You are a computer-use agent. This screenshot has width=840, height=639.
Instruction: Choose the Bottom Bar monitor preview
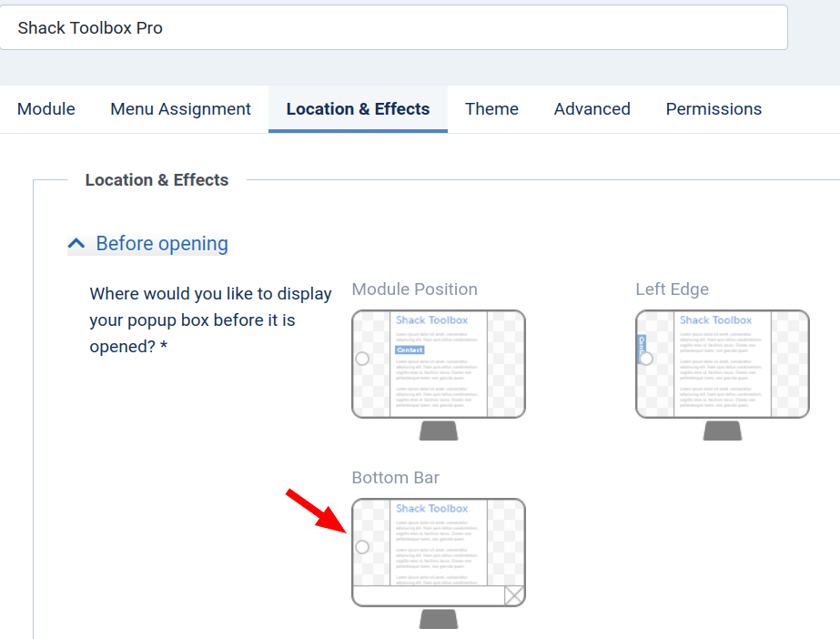pyautogui.click(x=439, y=563)
